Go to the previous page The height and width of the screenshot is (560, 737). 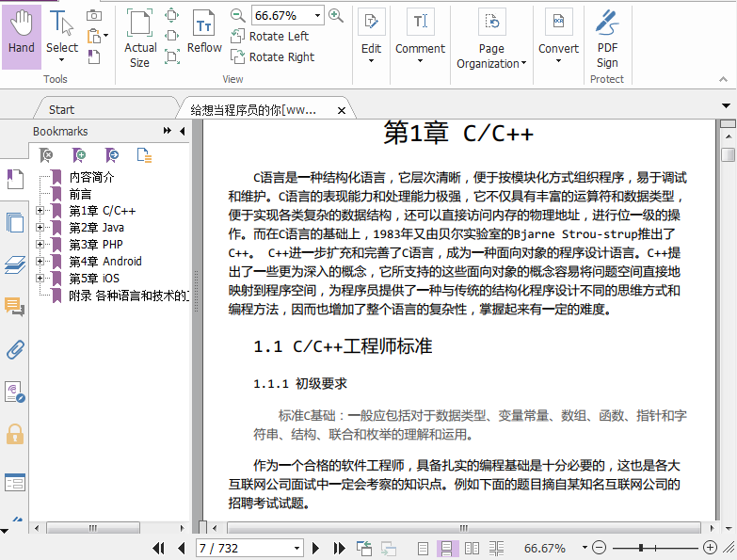182,548
